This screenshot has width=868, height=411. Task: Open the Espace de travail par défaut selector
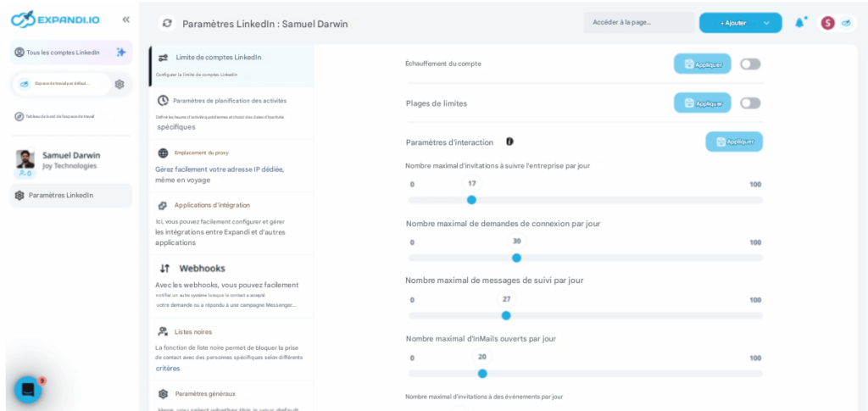[61, 84]
